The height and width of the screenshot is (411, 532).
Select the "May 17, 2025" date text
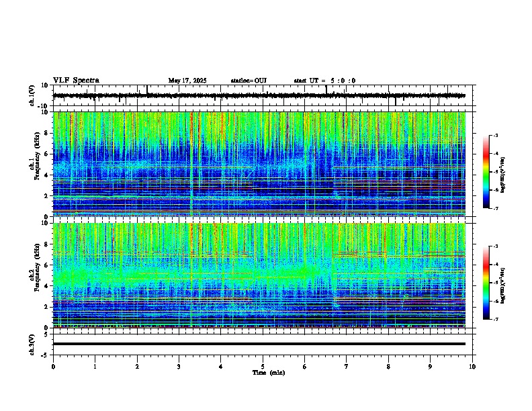187,81
